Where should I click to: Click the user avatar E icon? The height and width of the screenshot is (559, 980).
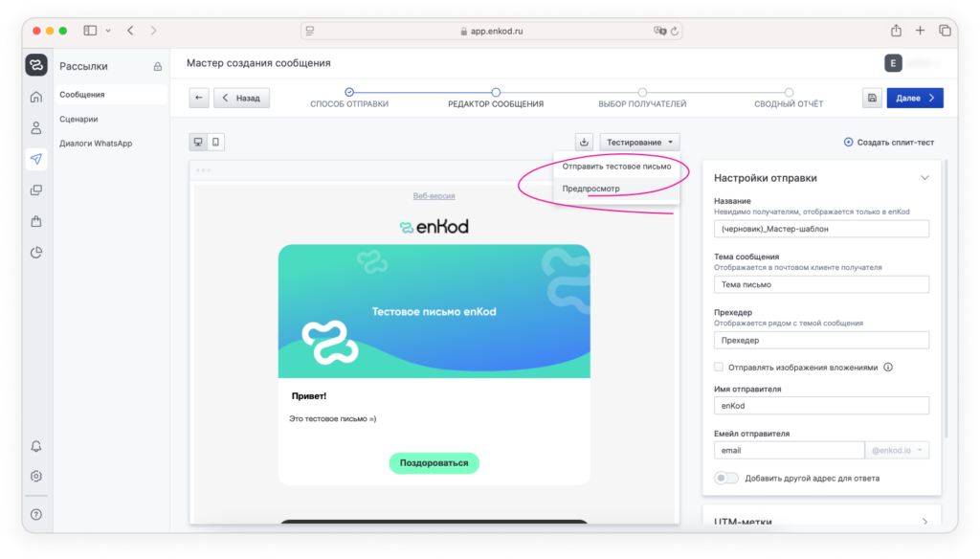coord(893,63)
